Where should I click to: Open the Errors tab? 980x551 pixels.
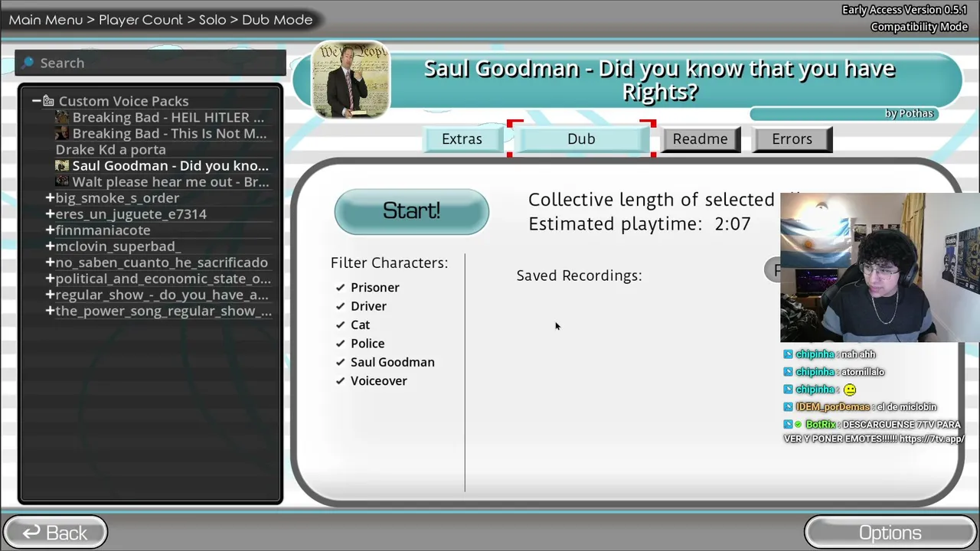pyautogui.click(x=792, y=139)
